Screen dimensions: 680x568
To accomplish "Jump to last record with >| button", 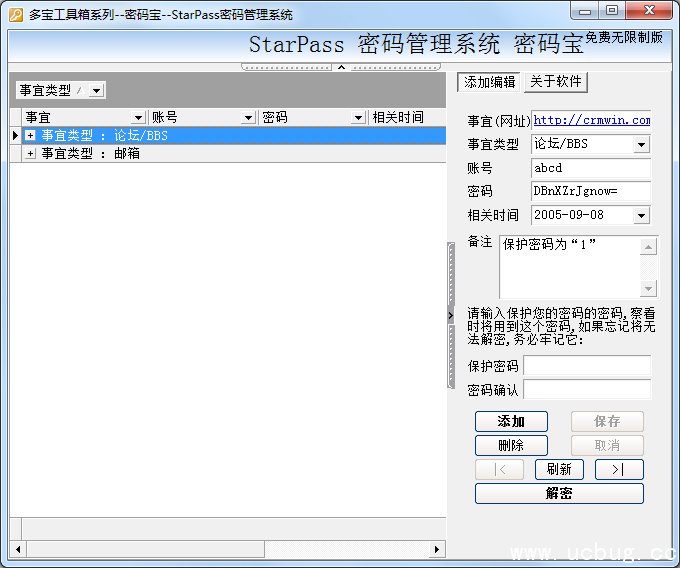I will [619, 469].
